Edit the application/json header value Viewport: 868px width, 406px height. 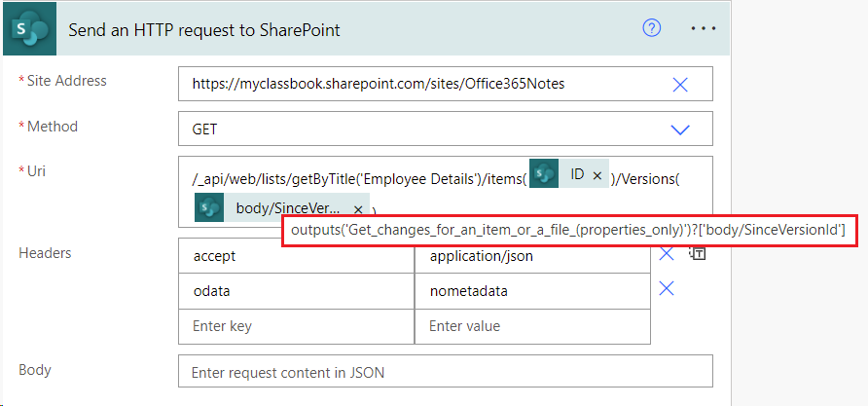[532, 256]
